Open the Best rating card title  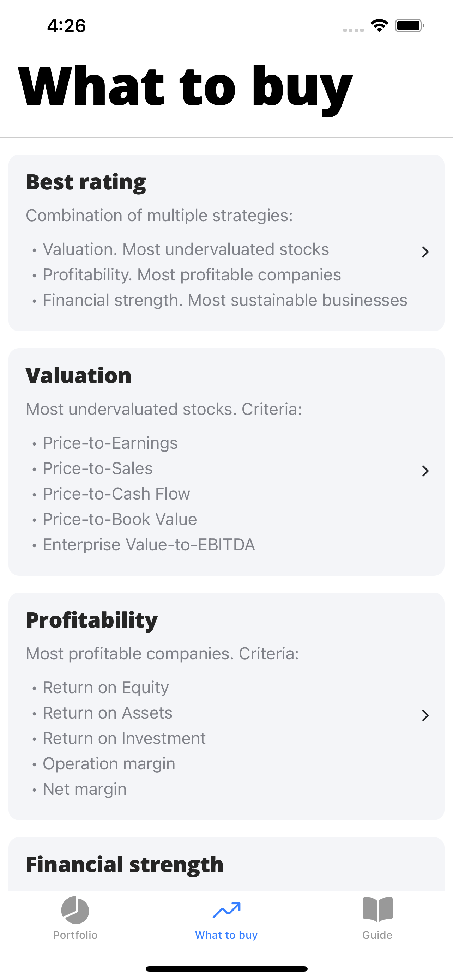pos(86,182)
